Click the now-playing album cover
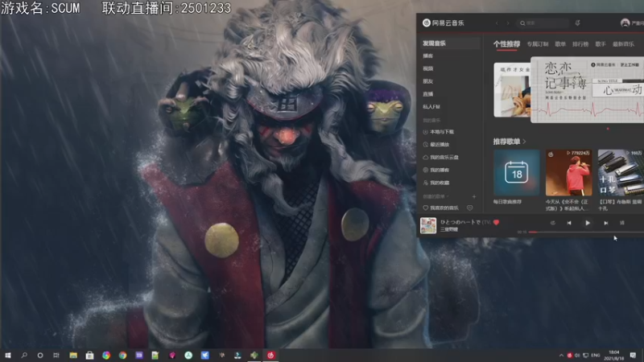The width and height of the screenshot is (644, 362). [428, 226]
